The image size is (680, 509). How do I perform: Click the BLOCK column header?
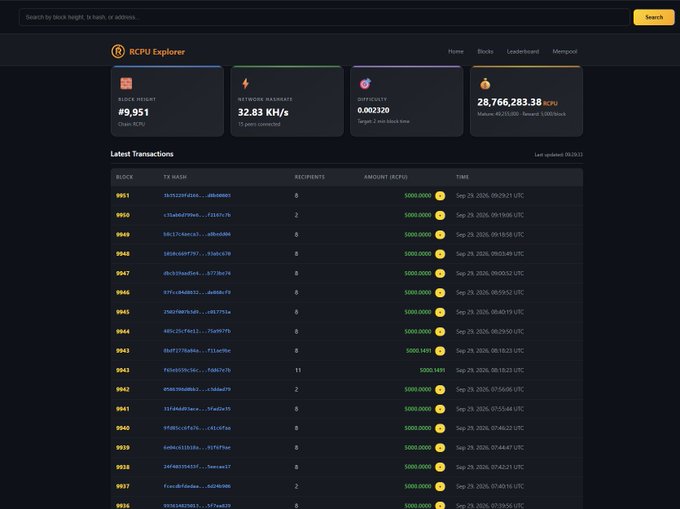click(x=124, y=177)
